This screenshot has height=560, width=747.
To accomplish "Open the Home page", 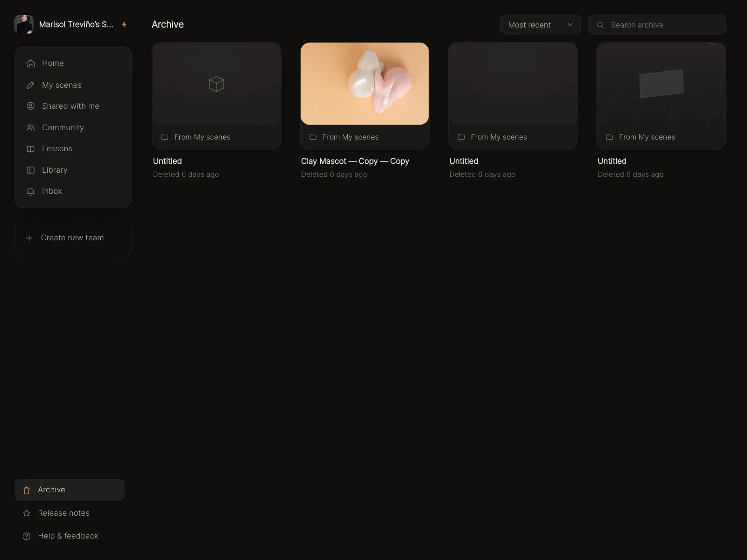I will [73, 63].
